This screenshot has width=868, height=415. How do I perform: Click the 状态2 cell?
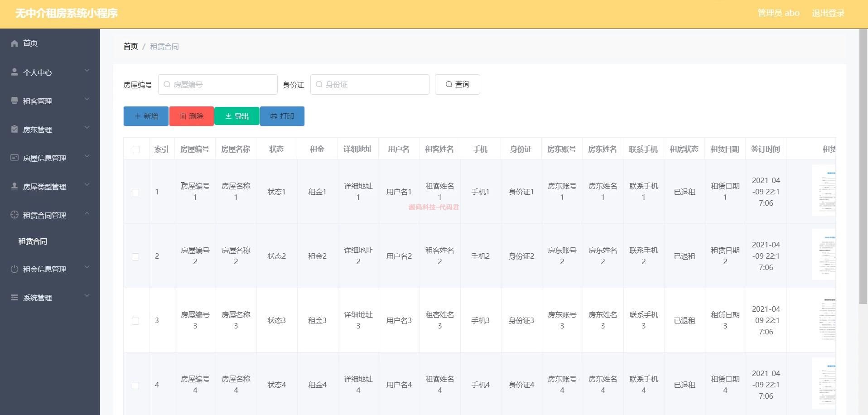click(x=276, y=256)
